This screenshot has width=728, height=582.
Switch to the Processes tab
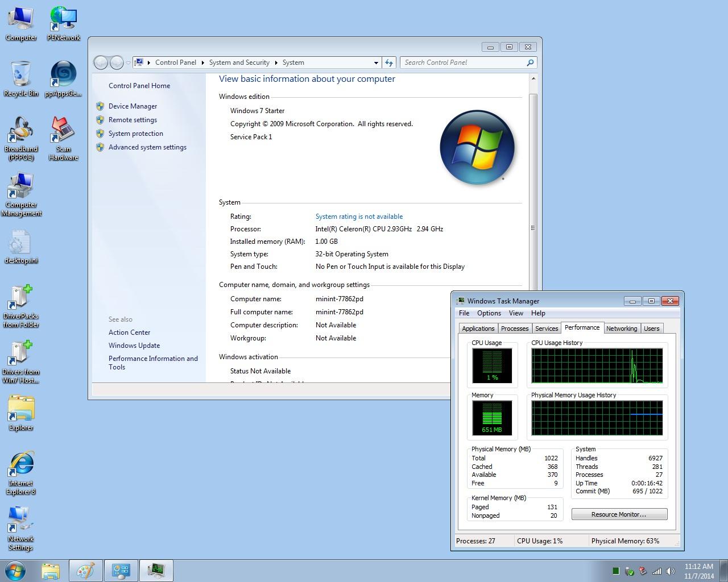[x=515, y=329]
